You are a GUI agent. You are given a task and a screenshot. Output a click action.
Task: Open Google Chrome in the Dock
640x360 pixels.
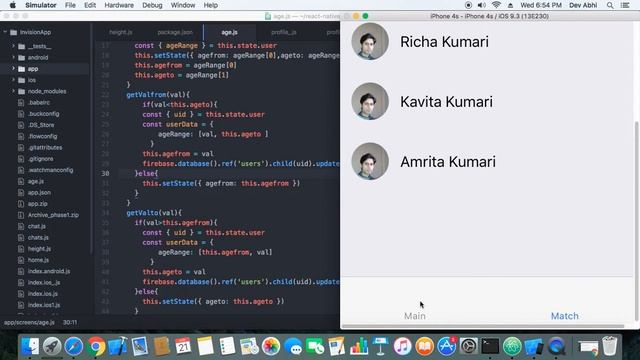pos(96,346)
